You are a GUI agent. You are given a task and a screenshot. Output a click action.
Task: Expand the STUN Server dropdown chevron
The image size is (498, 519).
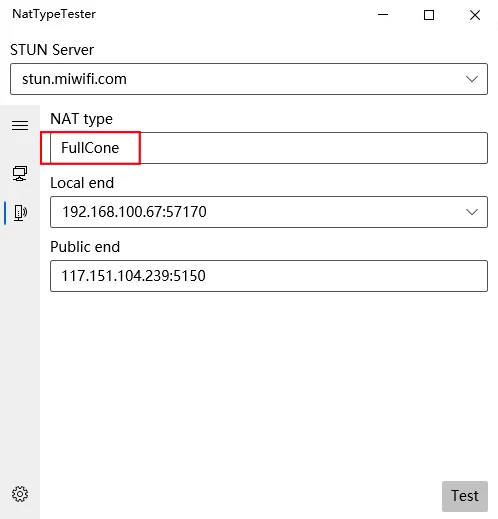click(x=472, y=79)
